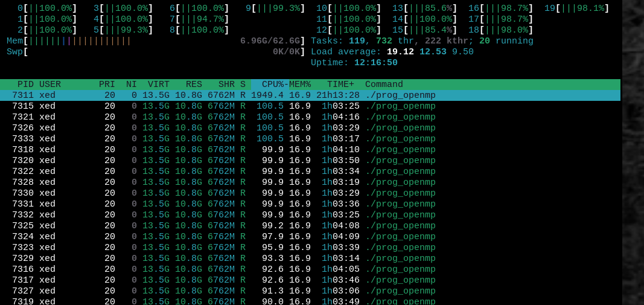Click the Tasks summary line
Image resolution: width=644 pixels, height=305 pixels.
(x=422, y=41)
